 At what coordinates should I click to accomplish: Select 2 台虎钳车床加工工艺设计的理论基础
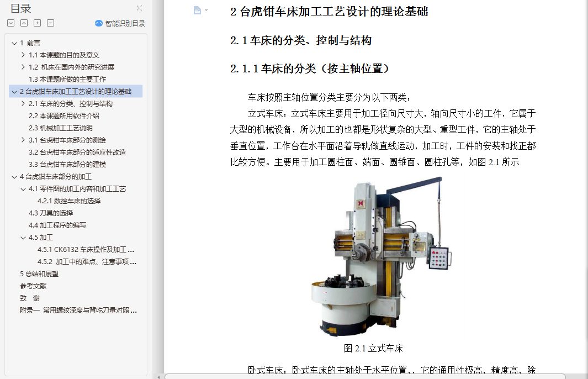(x=76, y=92)
